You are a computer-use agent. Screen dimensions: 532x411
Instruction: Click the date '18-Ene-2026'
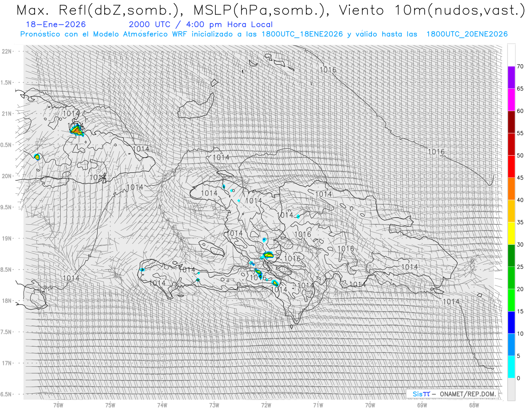point(56,25)
